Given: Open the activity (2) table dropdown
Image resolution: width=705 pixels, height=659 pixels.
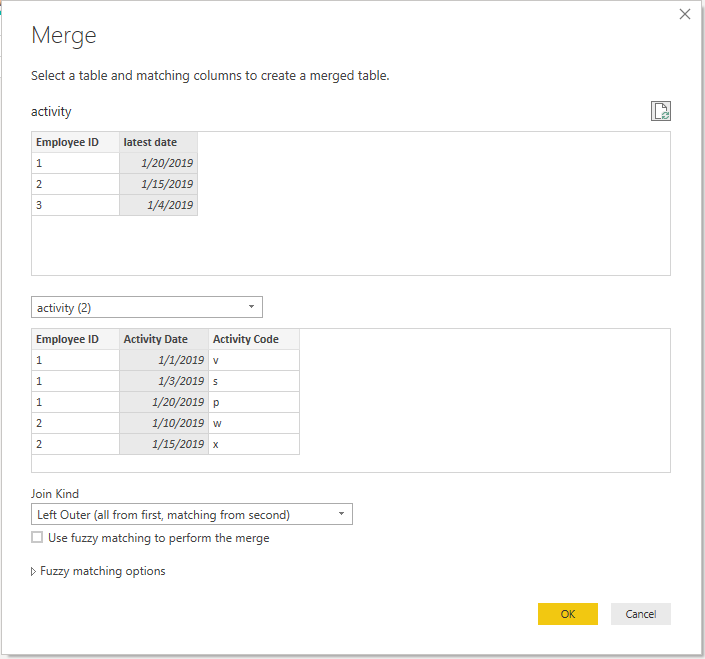Looking at the screenshot, I should (x=147, y=307).
